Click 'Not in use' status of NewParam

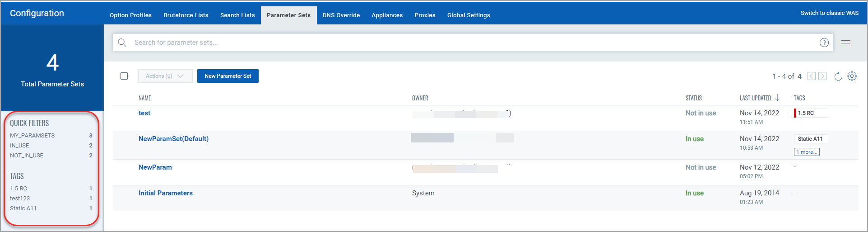[701, 167]
